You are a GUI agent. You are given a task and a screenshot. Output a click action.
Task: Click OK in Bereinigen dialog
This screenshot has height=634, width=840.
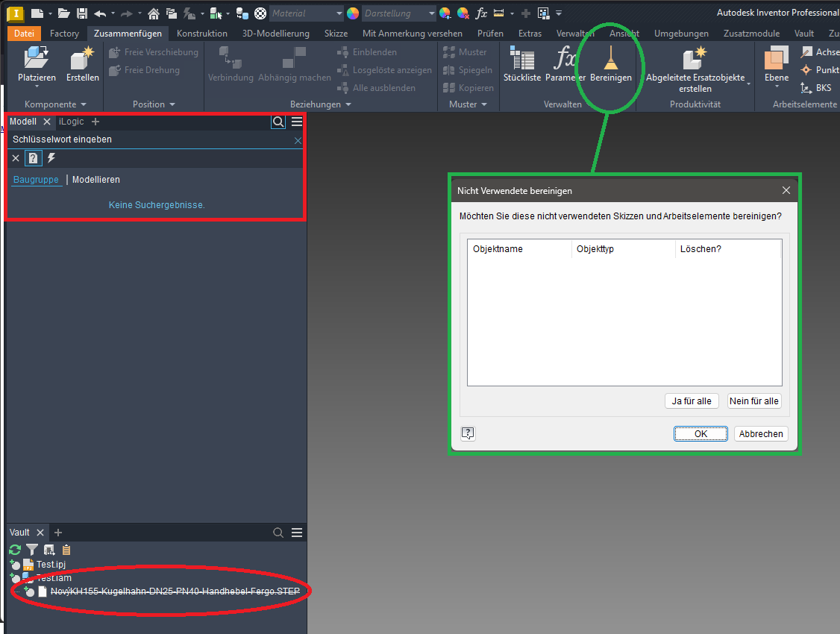pyautogui.click(x=700, y=434)
